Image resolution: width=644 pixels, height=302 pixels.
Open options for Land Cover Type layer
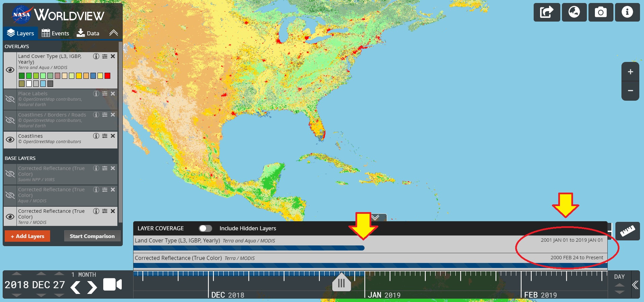tap(105, 56)
